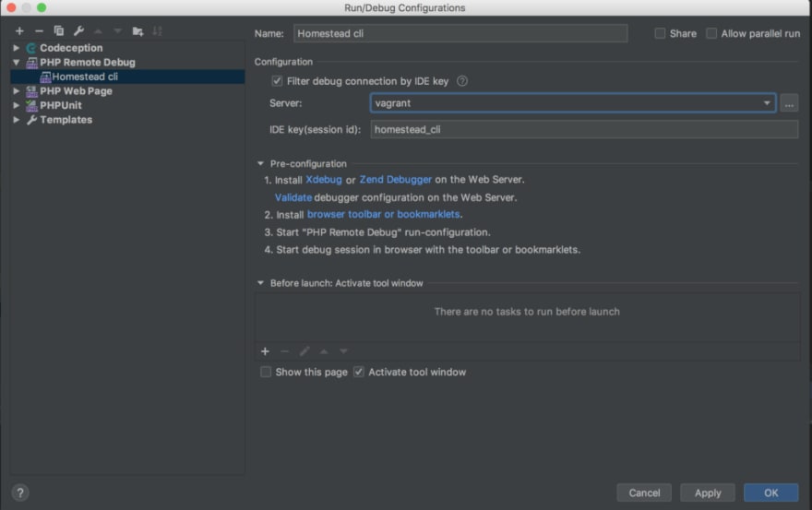
Task: Select the Templates label in the tree
Action: click(66, 120)
